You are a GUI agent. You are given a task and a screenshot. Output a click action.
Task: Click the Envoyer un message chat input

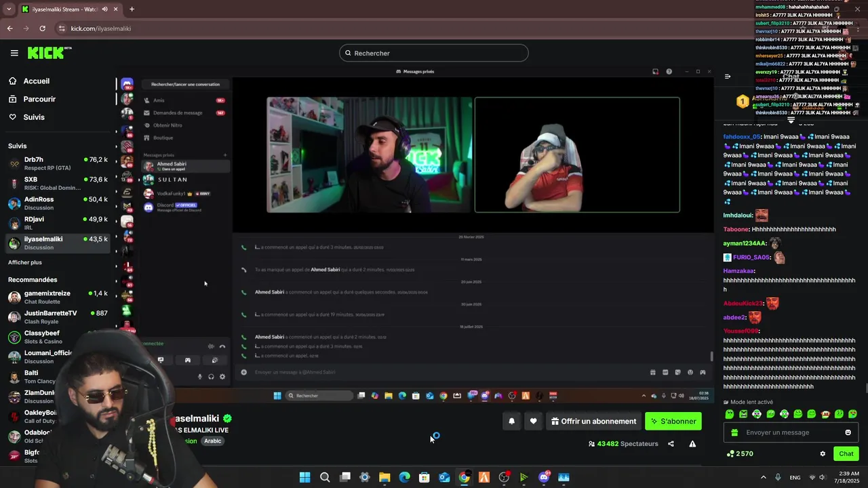(x=791, y=432)
